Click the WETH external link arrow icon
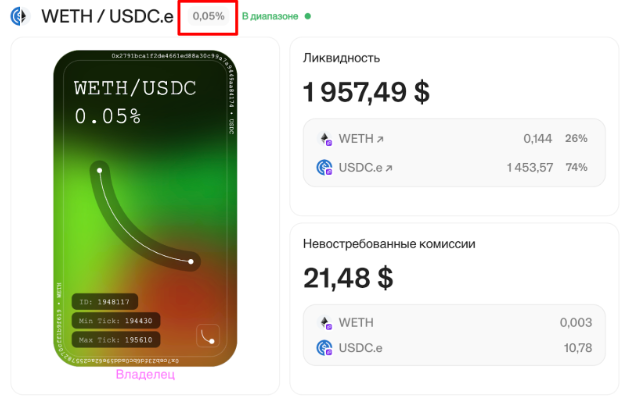 tap(380, 139)
